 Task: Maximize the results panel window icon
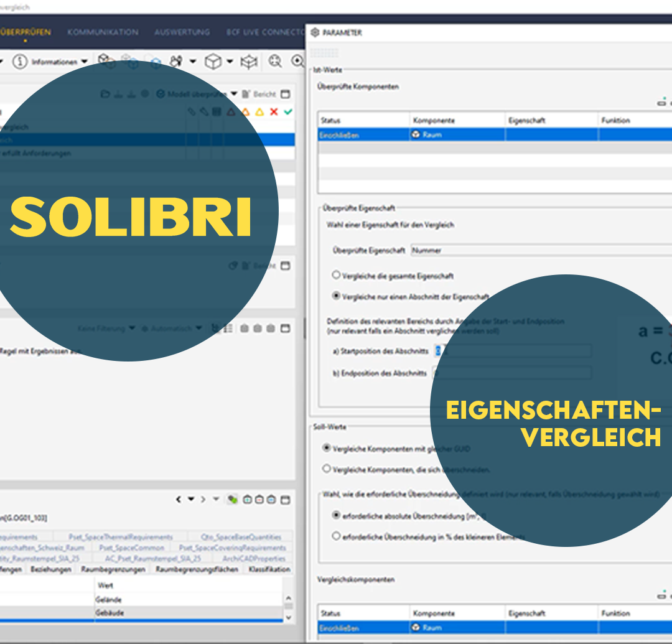[x=286, y=328]
